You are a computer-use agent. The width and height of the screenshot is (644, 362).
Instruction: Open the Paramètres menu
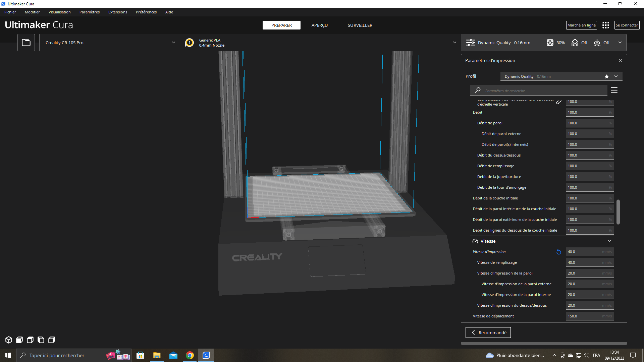pyautogui.click(x=90, y=12)
